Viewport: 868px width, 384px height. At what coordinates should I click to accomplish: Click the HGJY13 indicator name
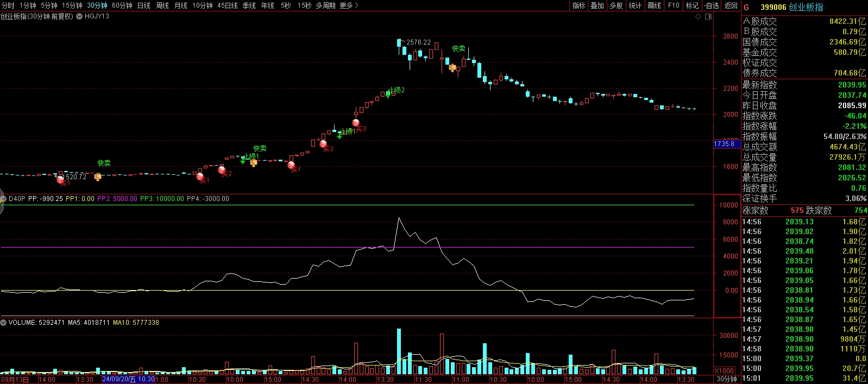tap(97, 16)
